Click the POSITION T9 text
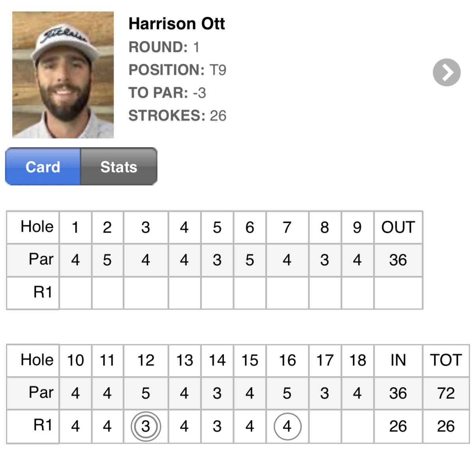The image size is (476, 461). tap(178, 70)
